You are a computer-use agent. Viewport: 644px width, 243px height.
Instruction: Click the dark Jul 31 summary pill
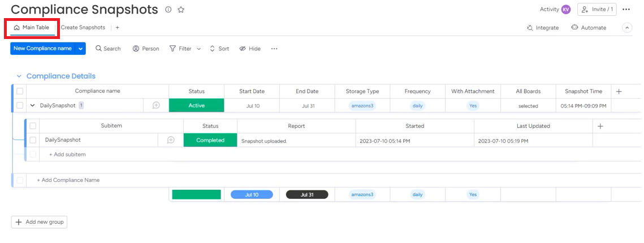tap(307, 194)
